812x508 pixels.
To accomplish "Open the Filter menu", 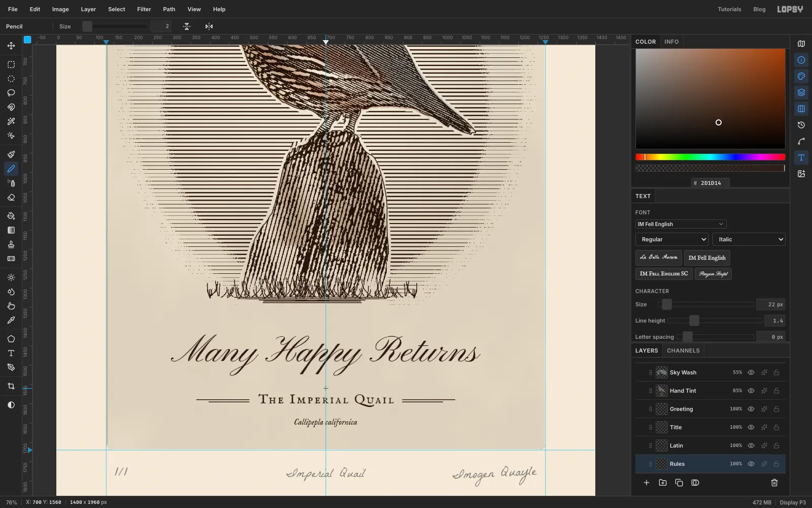I will click(144, 9).
